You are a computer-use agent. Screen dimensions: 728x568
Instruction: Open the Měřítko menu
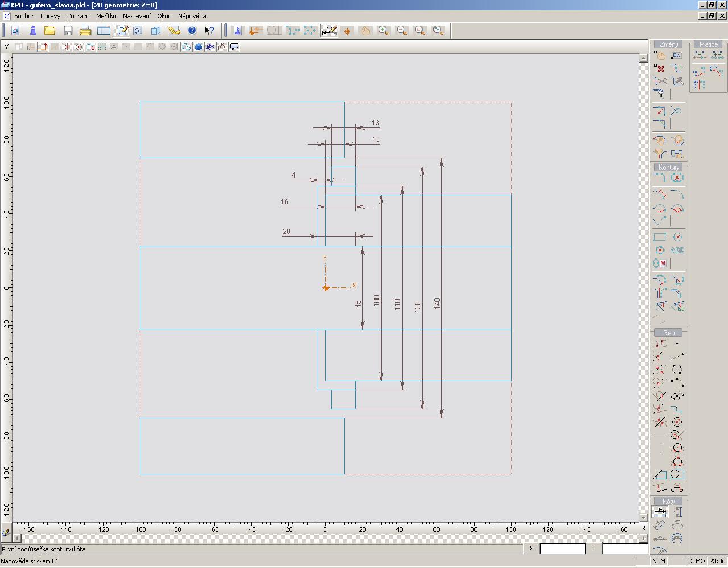(x=106, y=16)
